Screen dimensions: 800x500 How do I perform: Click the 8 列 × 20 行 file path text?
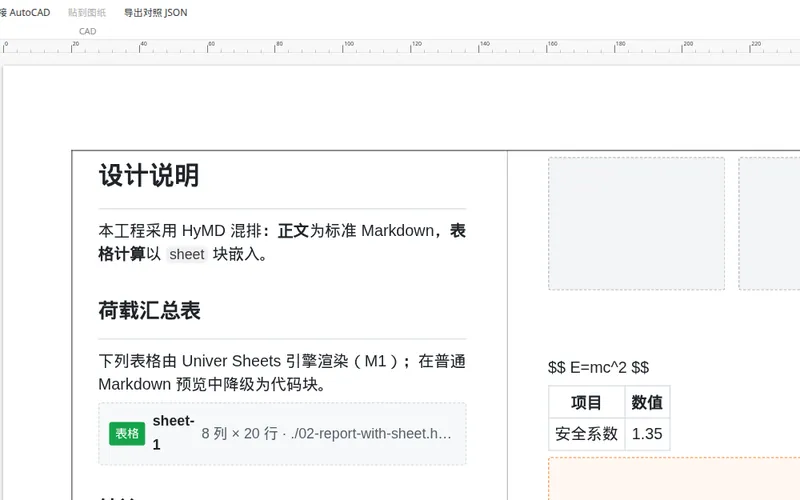point(326,434)
